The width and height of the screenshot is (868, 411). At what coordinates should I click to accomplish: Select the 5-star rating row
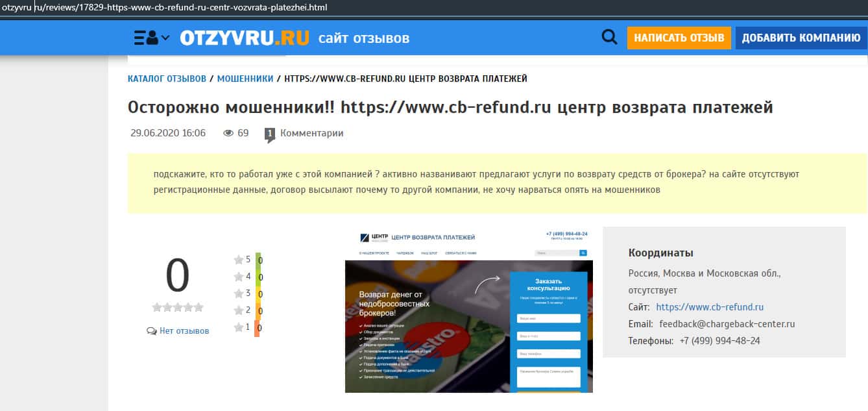pos(247,260)
